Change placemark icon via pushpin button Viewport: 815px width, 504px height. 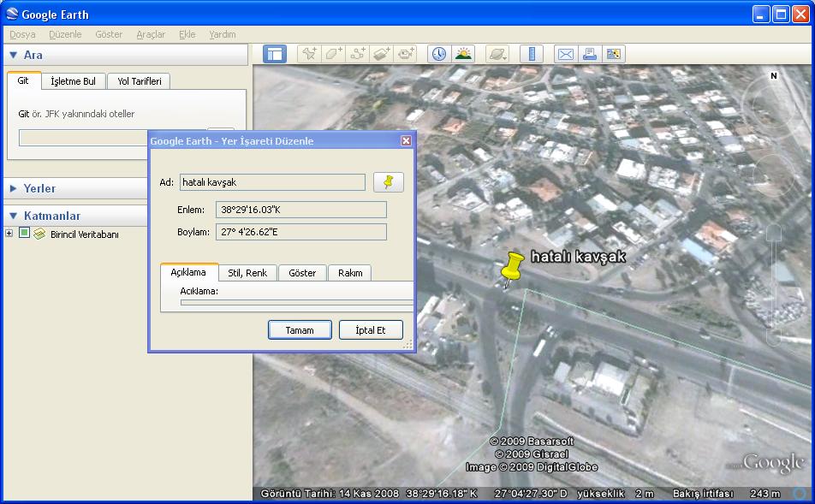point(389,182)
